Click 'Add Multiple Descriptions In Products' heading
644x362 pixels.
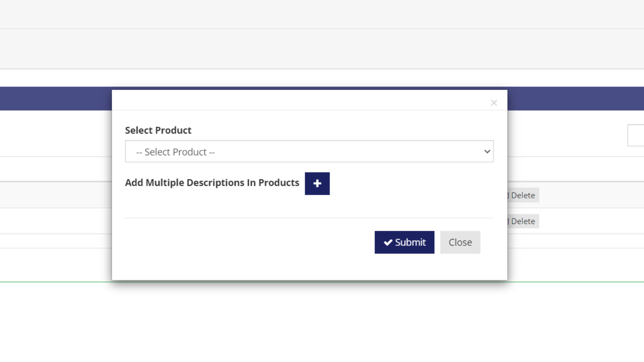tap(212, 182)
